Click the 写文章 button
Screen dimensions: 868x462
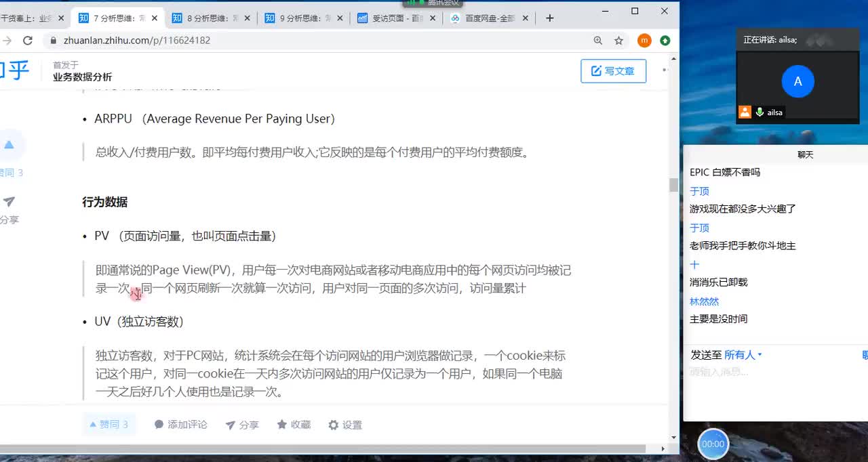[x=613, y=71]
